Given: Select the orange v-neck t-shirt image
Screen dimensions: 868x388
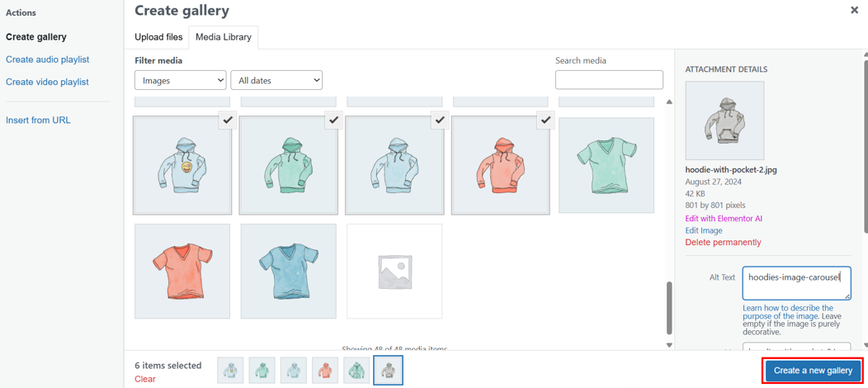Looking at the screenshot, I should (182, 272).
